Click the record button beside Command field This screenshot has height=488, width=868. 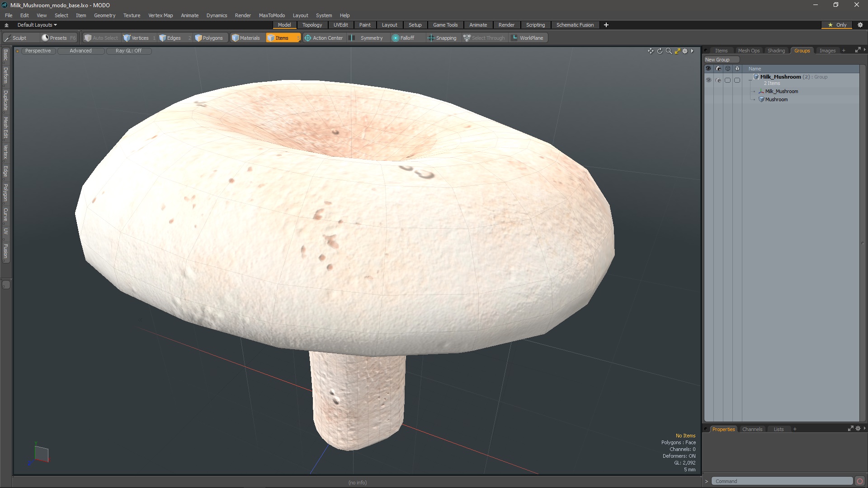coord(860,481)
